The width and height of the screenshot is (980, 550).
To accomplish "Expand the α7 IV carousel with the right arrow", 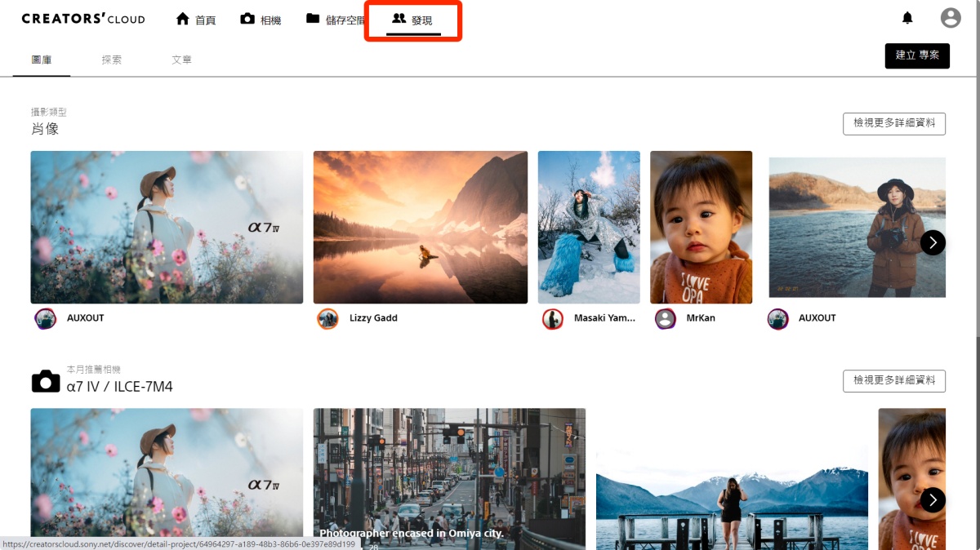I will pos(933,499).
